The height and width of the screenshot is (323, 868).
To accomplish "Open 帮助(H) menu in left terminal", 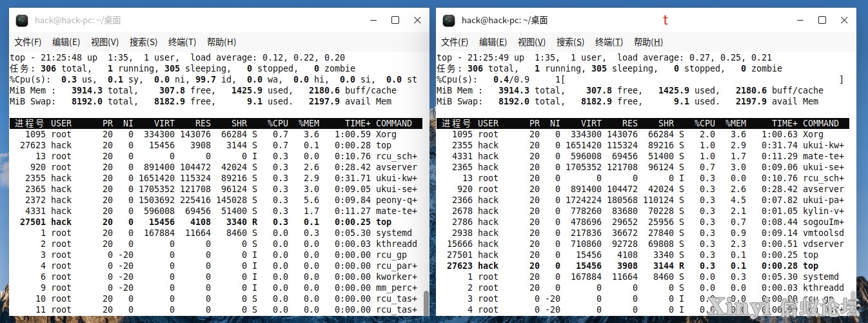I will 221,42.
